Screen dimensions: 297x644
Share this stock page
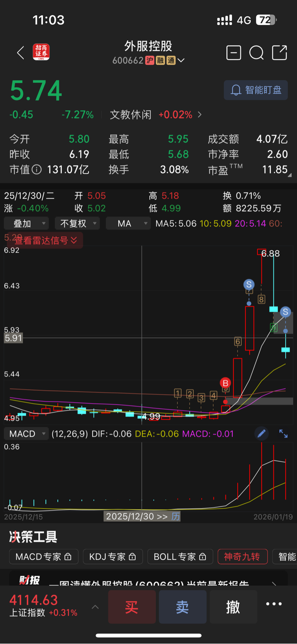point(280,53)
